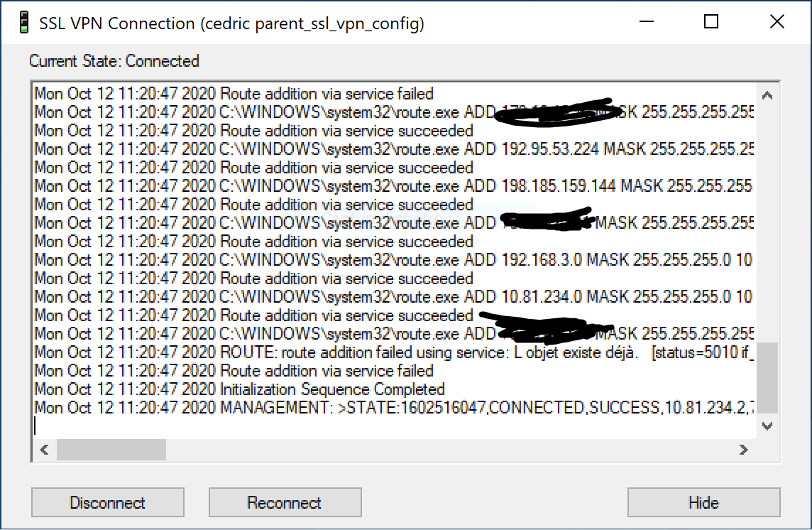Click the 'L objet existe déjà' error line
The height and width of the screenshot is (530, 812).
(393, 352)
